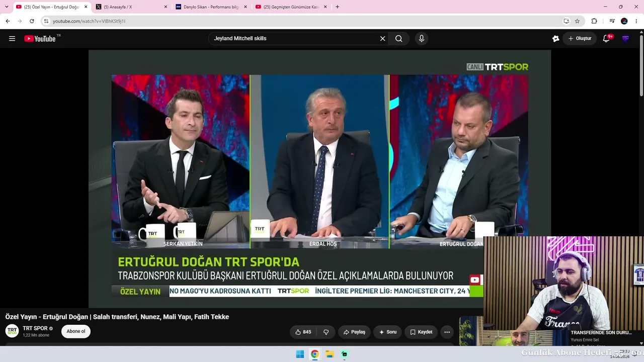The width and height of the screenshot is (644, 362).
Task: Click the Chrome icon in the taskbar
Action: click(x=314, y=354)
